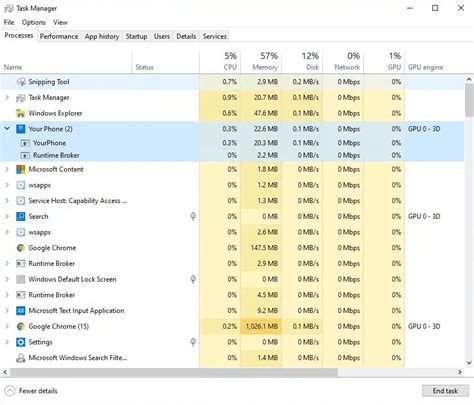Viewport: 474px width, 405px height.
Task: Click the Google Chrome (15) icon
Action: click(21, 326)
